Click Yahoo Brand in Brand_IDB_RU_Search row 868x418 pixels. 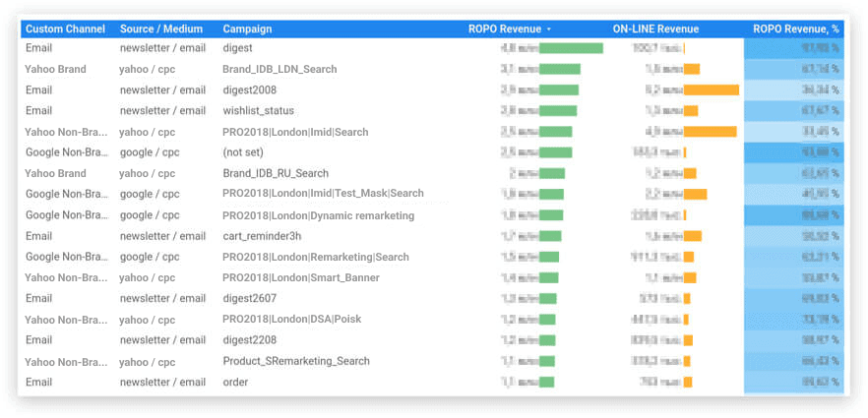(x=55, y=173)
